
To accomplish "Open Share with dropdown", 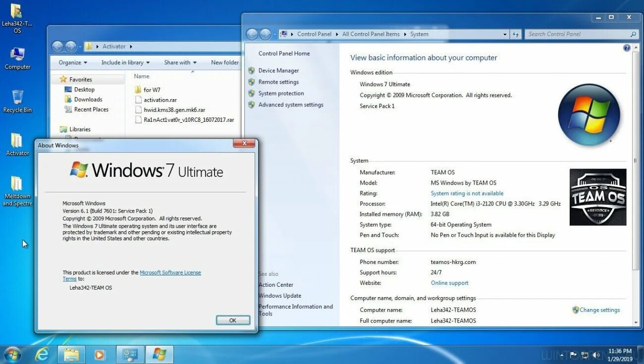I will tap(180, 62).
